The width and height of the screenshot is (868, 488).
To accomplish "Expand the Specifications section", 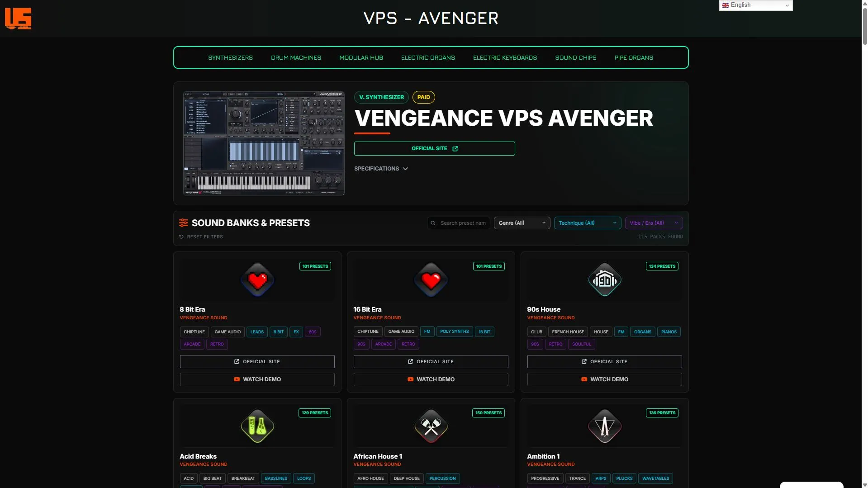I will pos(381,169).
